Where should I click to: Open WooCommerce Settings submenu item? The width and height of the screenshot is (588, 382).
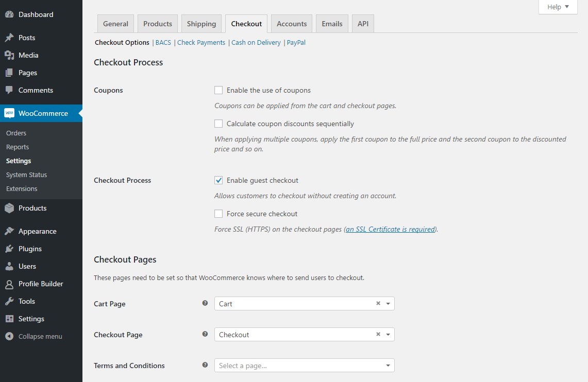(x=19, y=161)
